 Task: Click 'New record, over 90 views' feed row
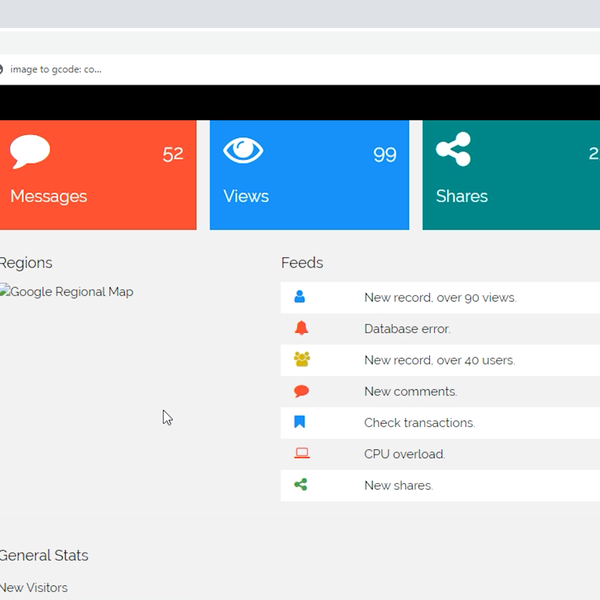(440, 297)
